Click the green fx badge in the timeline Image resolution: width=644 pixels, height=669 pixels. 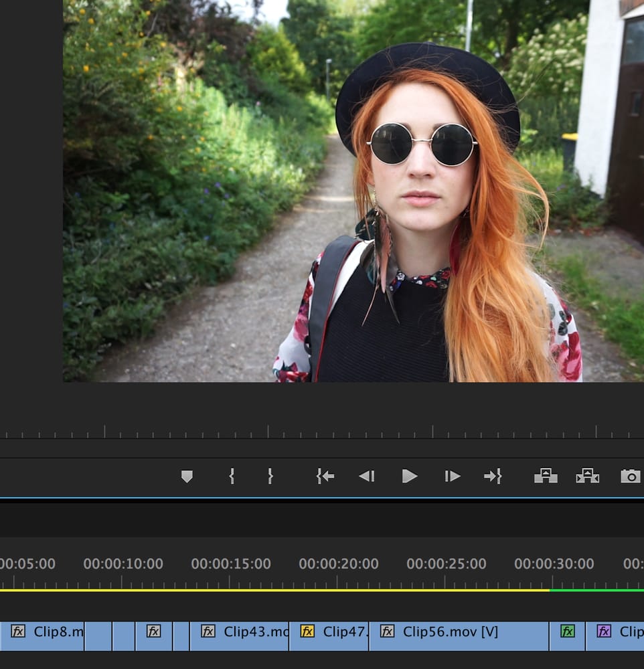tap(568, 631)
